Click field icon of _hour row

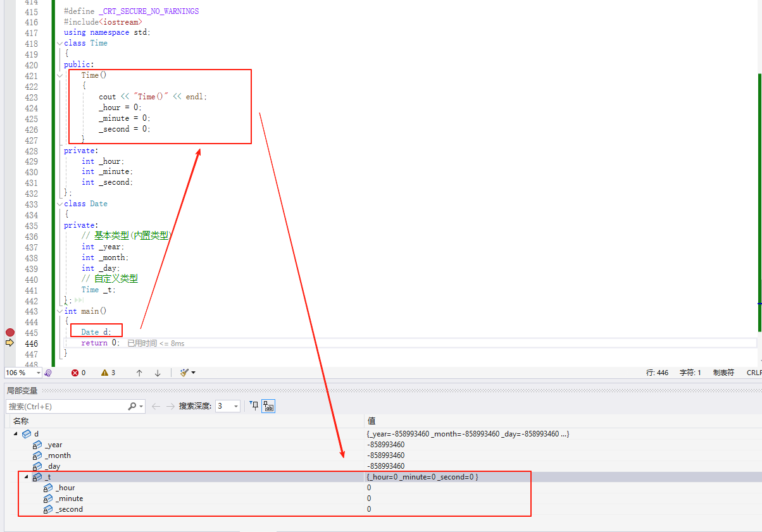[48, 488]
